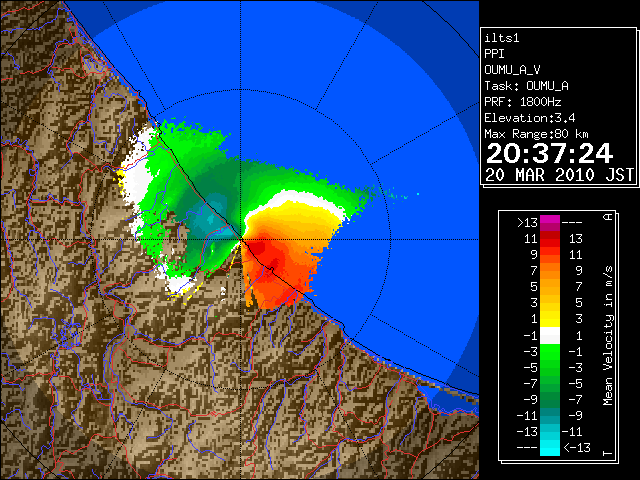Viewport: 640px width, 480px height.
Task: Click the '>13' legend label
Action: click(x=527, y=223)
